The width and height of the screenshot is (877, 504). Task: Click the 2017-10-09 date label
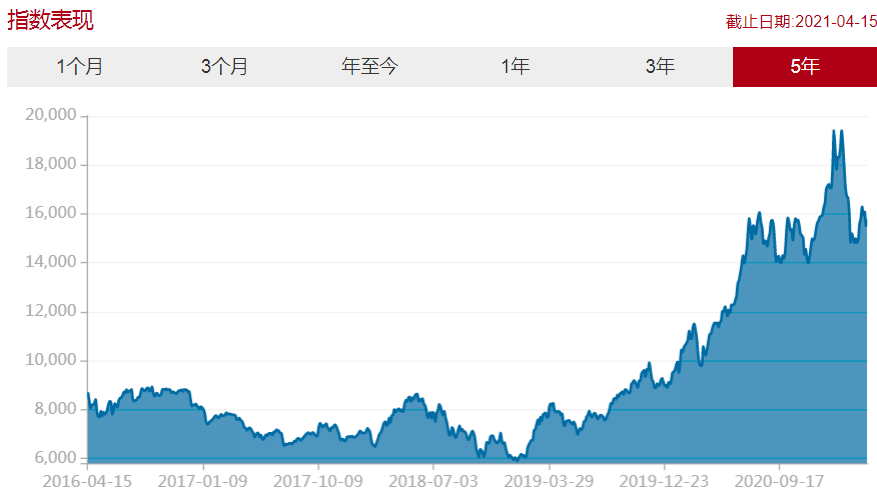pos(318,482)
